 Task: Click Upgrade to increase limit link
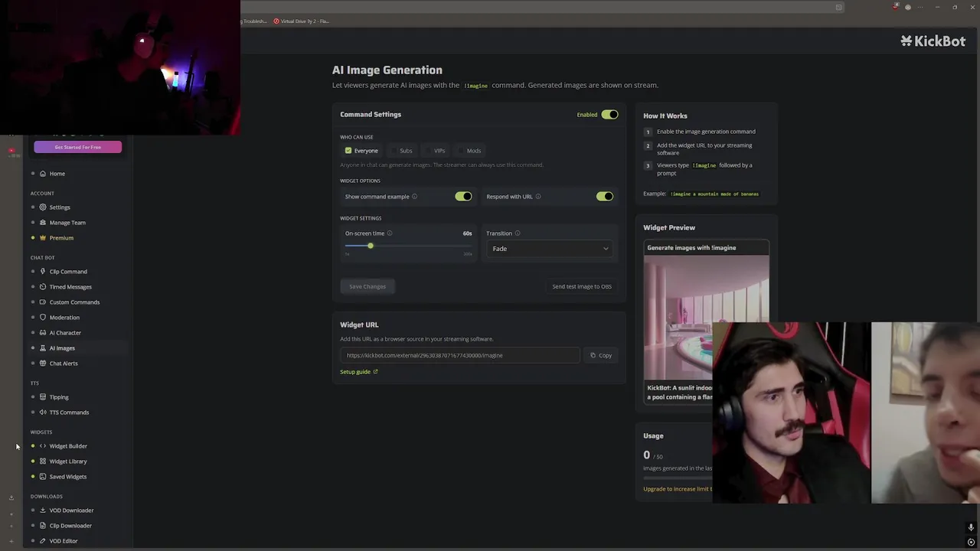click(678, 489)
